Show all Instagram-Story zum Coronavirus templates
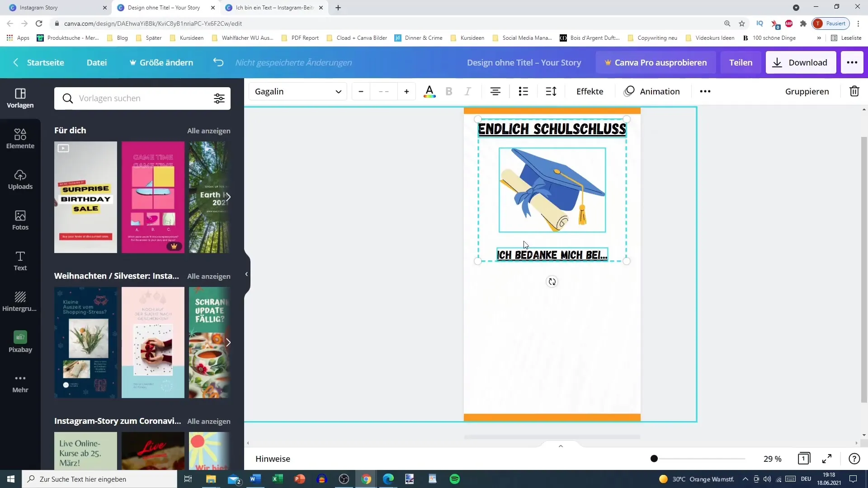Viewport: 868px width, 488px height. coord(209,421)
